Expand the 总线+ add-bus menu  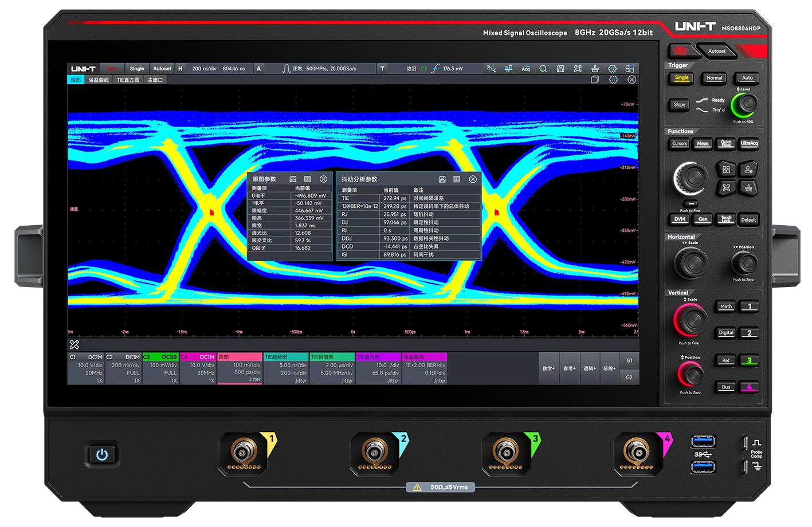pyautogui.click(x=609, y=368)
